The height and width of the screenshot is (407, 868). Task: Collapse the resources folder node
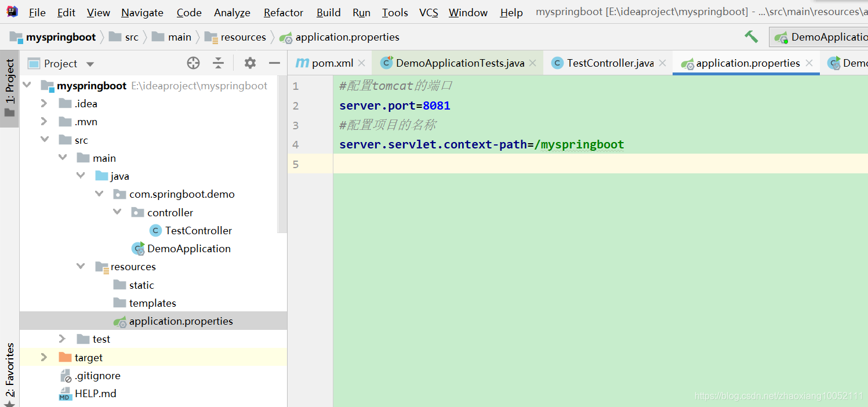point(81,266)
